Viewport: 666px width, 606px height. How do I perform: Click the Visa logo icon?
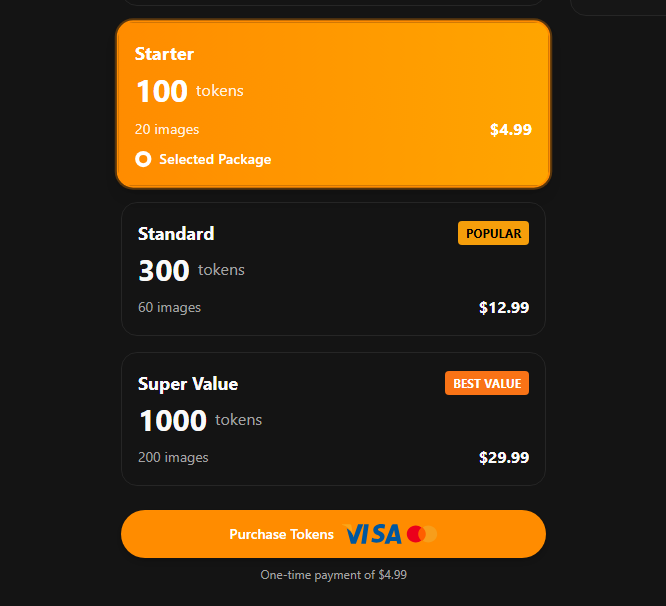[x=373, y=534]
